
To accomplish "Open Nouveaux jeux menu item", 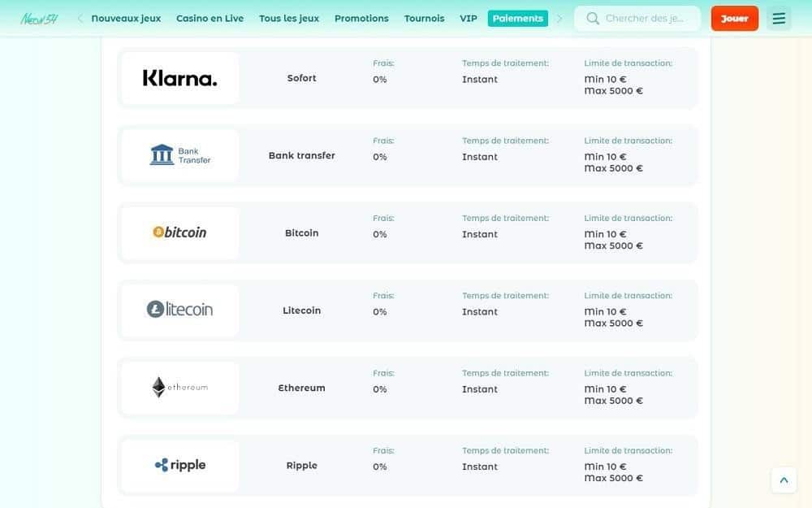I will (x=126, y=19).
